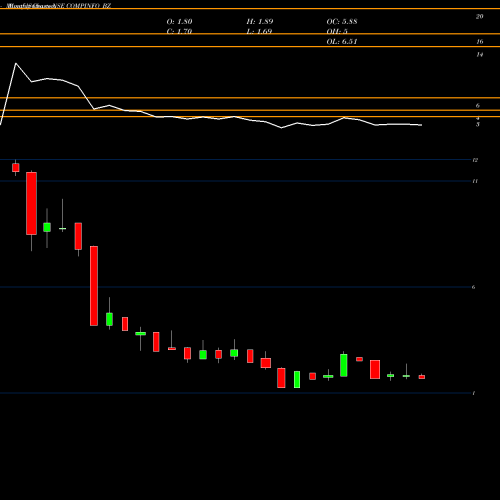Viewport: 500px width, 500px height.
Task: Click the low value L: 1.69
Action: point(259,31)
